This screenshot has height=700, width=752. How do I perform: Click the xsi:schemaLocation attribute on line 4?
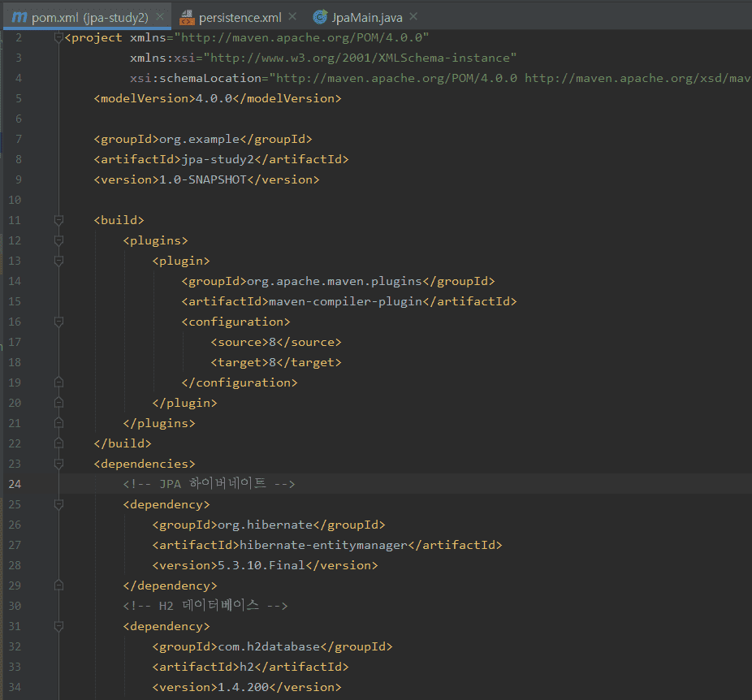click(x=196, y=78)
